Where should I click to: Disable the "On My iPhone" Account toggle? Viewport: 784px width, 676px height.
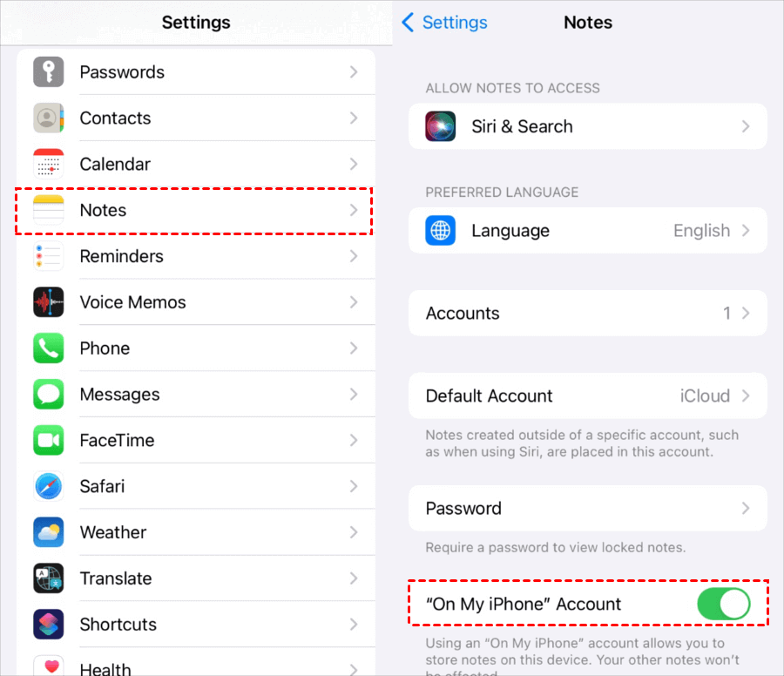point(724,604)
